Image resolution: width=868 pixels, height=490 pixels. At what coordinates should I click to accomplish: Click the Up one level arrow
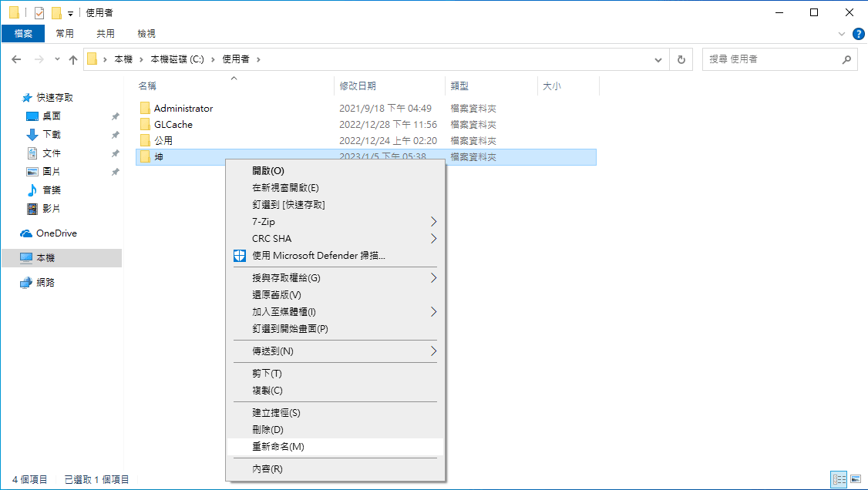click(73, 59)
